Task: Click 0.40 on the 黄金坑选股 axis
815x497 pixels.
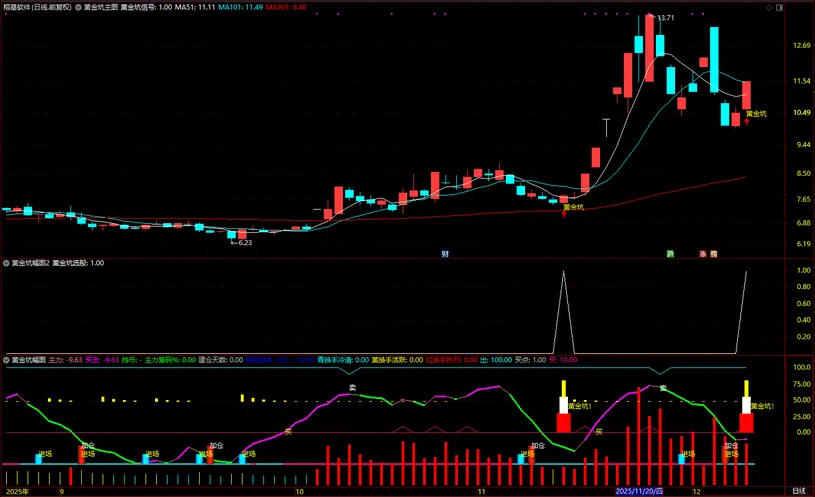Action: [x=804, y=320]
